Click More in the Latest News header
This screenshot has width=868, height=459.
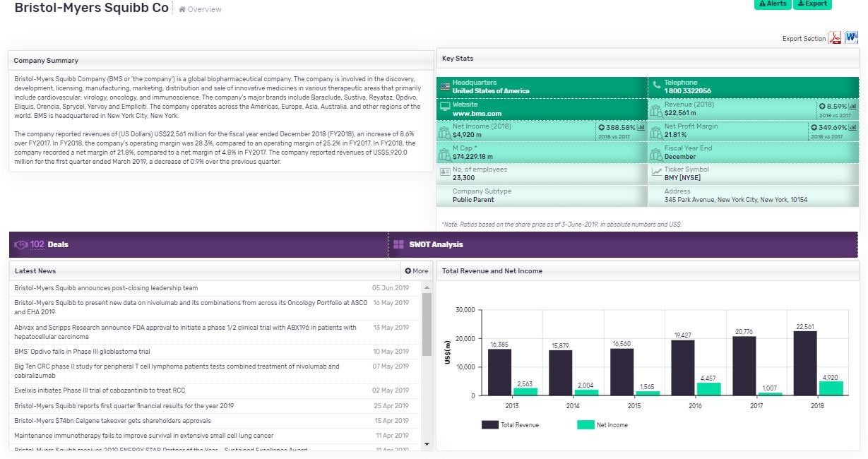417,271
